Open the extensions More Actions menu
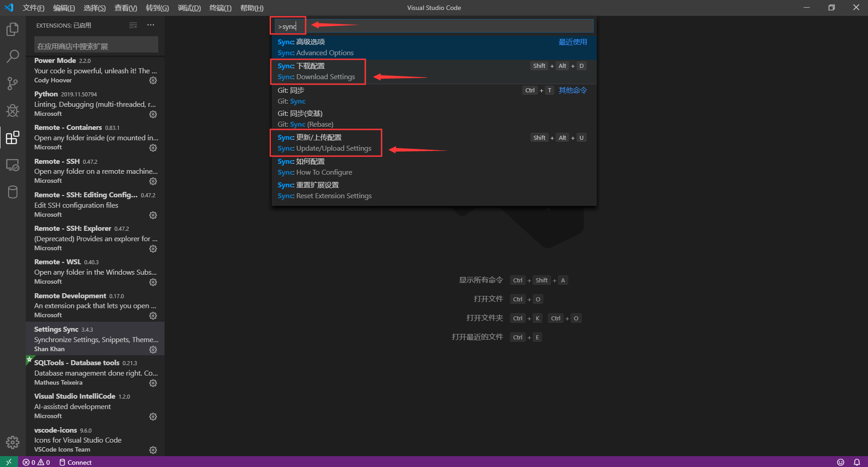 (x=151, y=25)
